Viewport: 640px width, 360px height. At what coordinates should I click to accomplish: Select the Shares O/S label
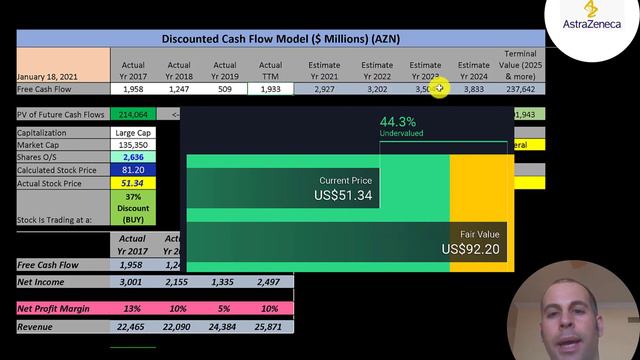point(63,157)
